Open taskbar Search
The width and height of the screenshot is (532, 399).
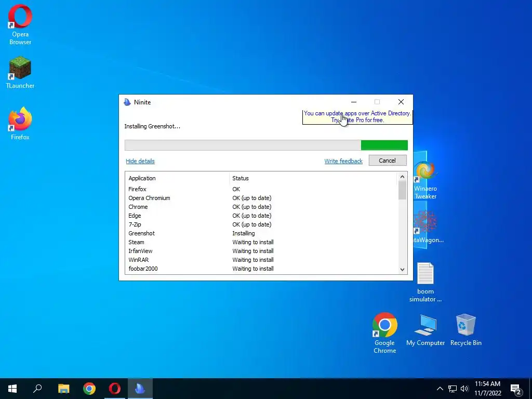pyautogui.click(x=37, y=389)
